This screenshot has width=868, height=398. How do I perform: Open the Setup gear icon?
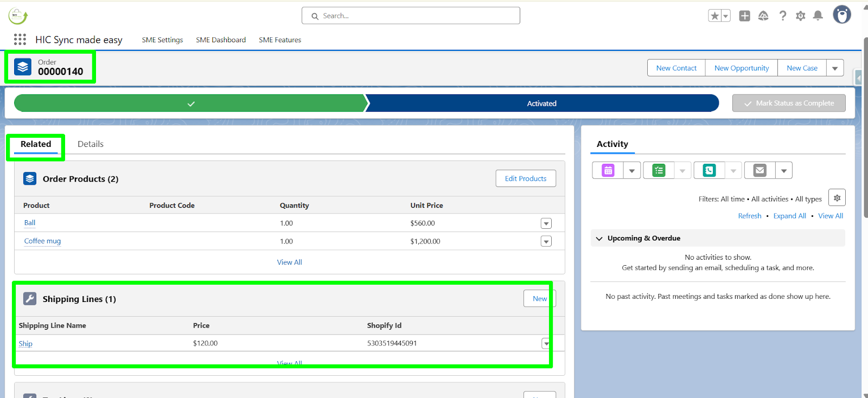[x=800, y=16]
